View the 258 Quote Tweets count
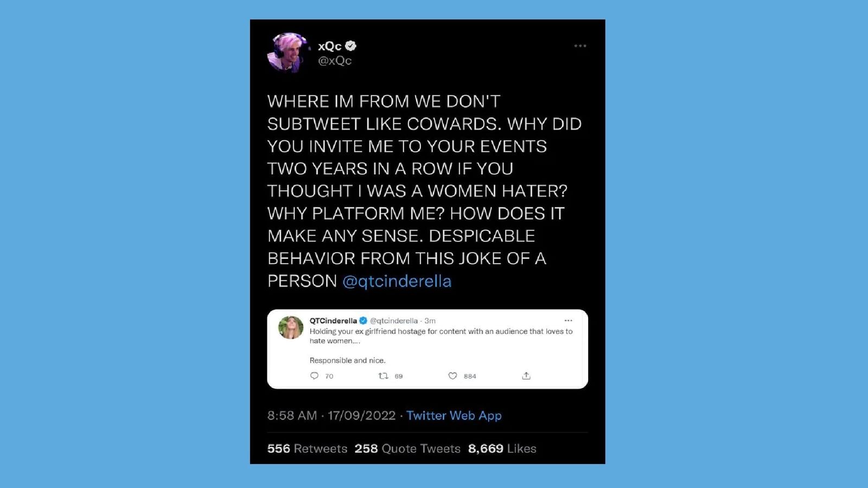The height and width of the screenshot is (488, 868). pos(407,448)
